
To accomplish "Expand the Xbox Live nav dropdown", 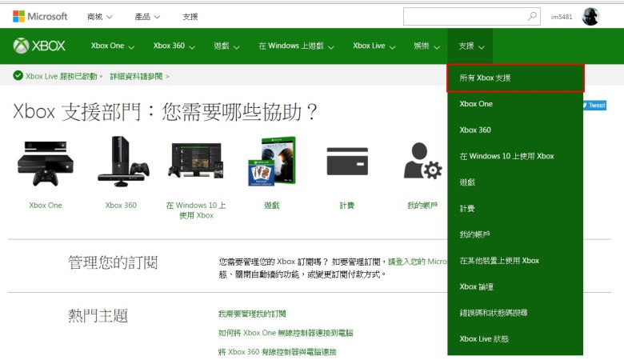I will pos(374,46).
